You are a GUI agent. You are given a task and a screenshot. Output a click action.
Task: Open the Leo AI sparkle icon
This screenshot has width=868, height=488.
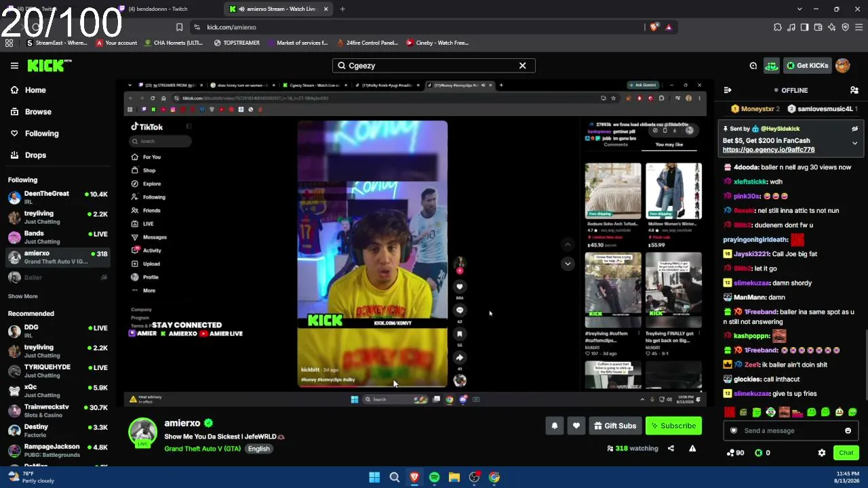coord(831,27)
